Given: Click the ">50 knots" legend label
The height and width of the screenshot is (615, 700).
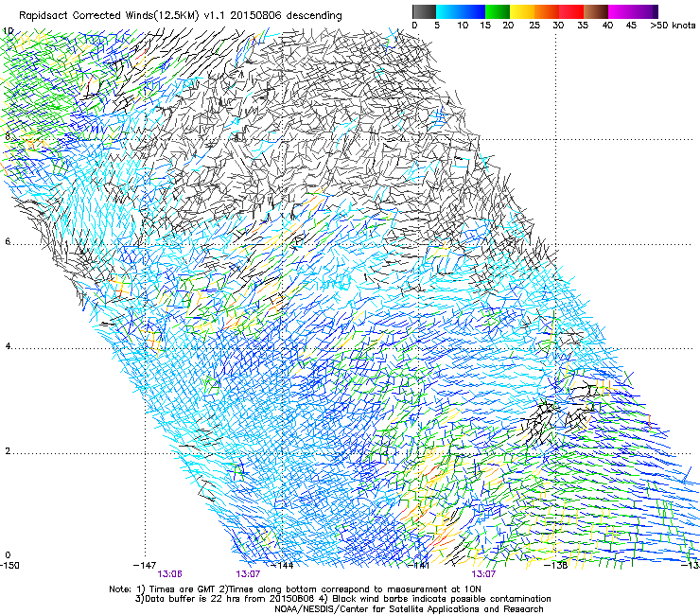Looking at the screenshot, I should coord(673,26).
